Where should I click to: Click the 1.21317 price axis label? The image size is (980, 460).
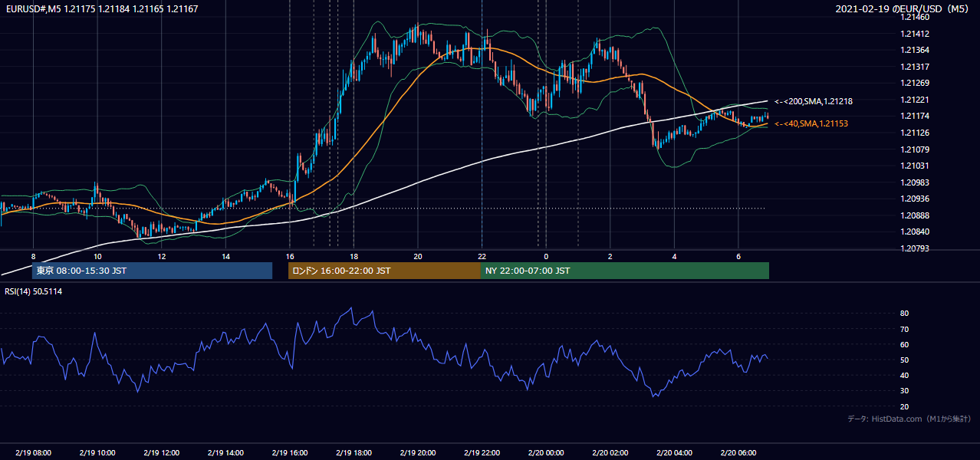pos(916,67)
